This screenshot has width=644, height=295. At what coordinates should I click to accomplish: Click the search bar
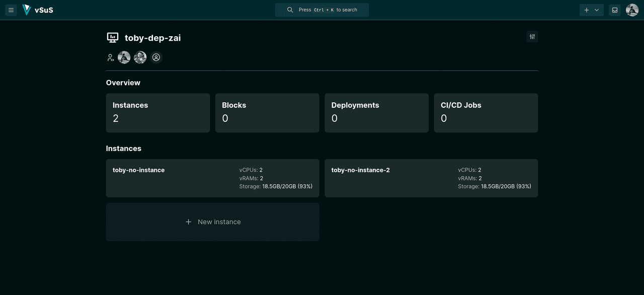[x=322, y=10]
